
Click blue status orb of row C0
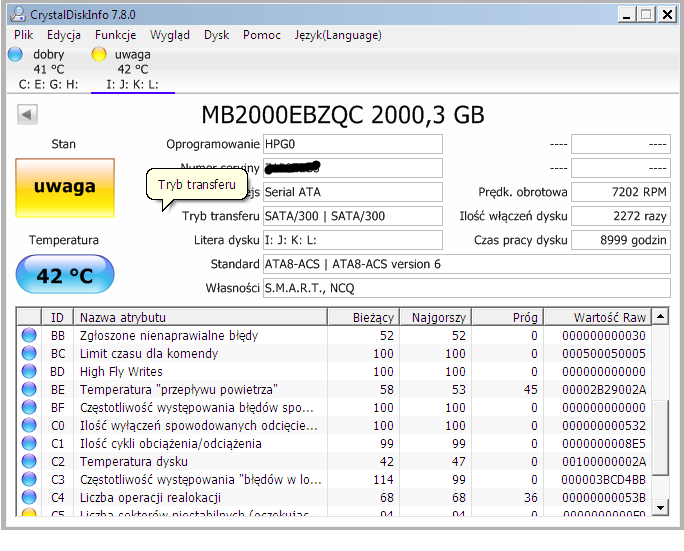(x=29, y=425)
